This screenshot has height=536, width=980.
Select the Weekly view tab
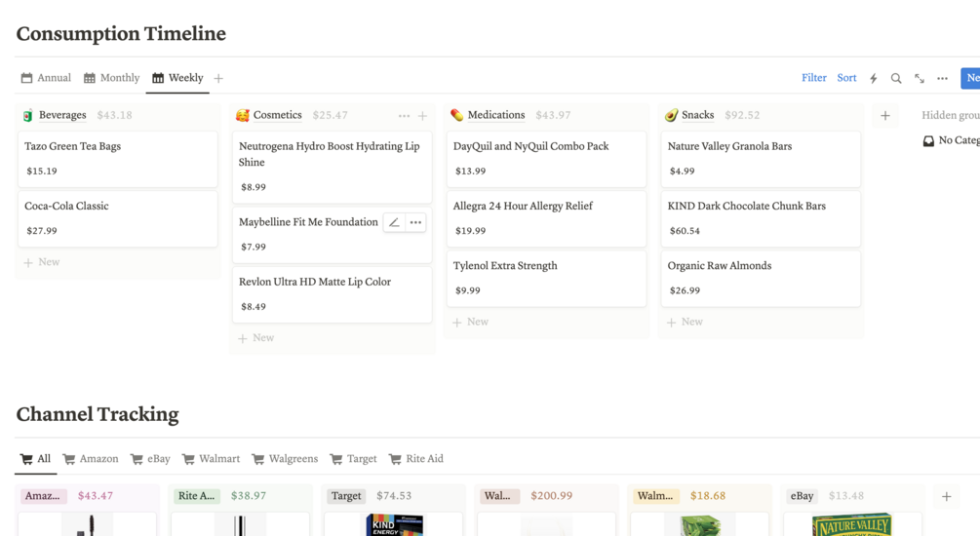[x=177, y=77]
